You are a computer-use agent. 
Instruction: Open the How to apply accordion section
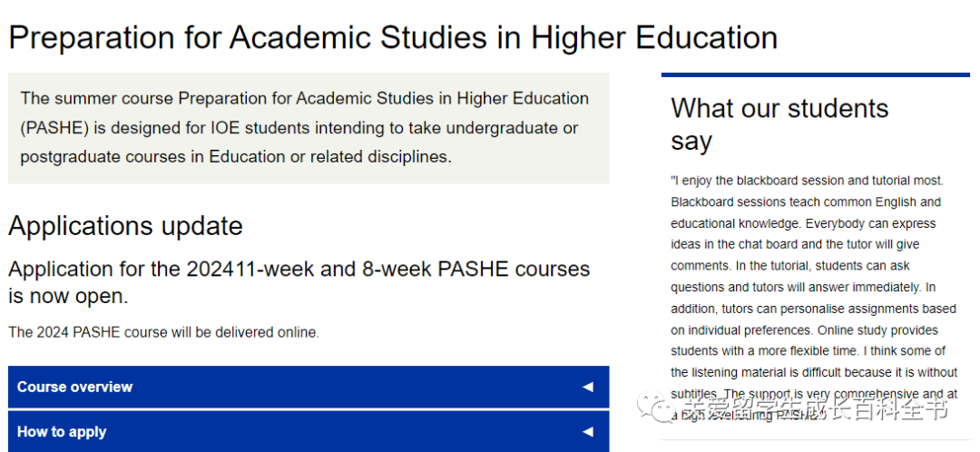[309, 431]
